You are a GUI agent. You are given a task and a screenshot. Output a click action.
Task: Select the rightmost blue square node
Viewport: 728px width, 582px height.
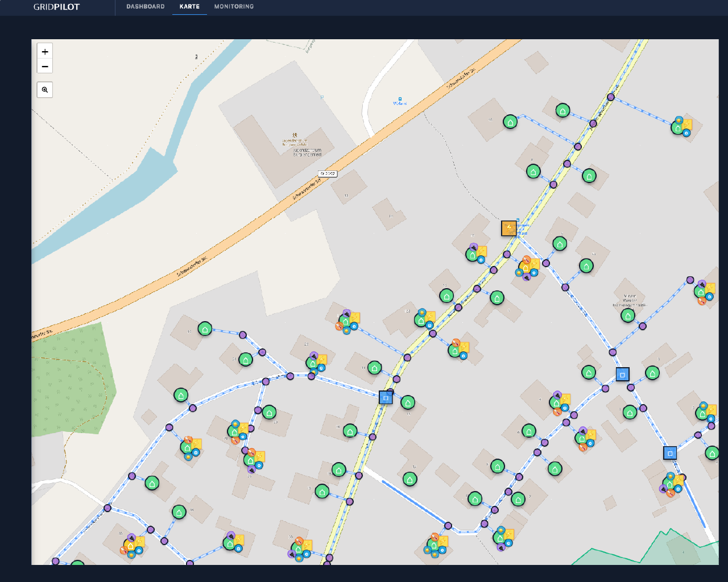(x=670, y=453)
